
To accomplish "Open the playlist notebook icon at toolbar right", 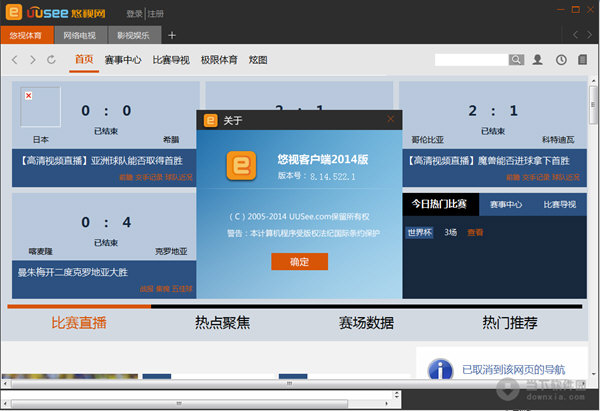I will [x=582, y=60].
